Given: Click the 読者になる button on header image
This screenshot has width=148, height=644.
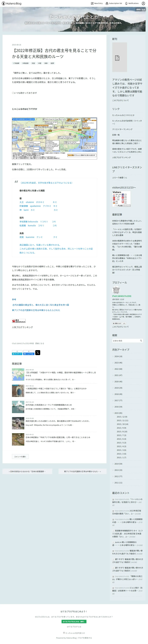Looking at the screenshot, I should [x=140, y=10].
